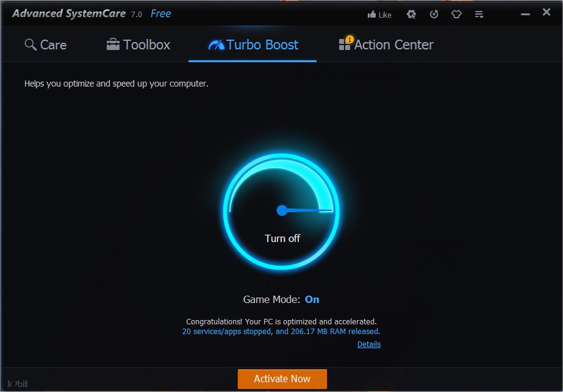Click the rescue/restore circular arrow icon
The image size is (563, 392).
point(434,15)
